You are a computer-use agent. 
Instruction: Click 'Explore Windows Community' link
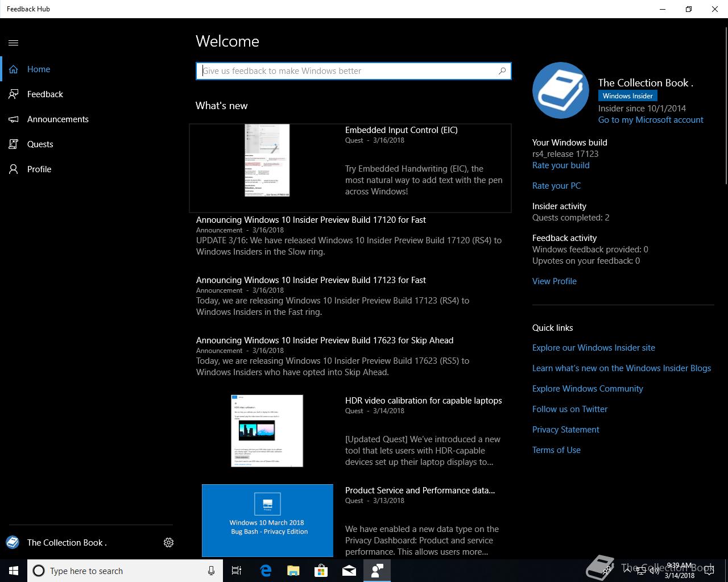[588, 389]
